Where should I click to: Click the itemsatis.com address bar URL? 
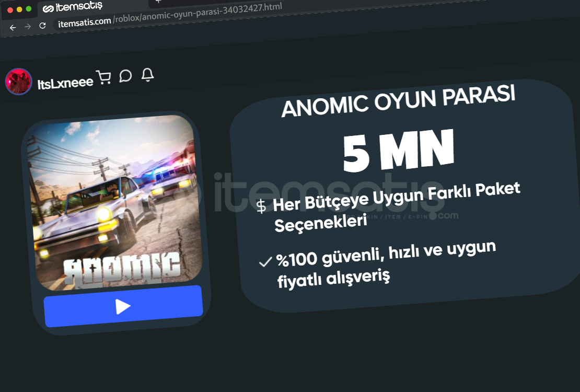(x=170, y=15)
